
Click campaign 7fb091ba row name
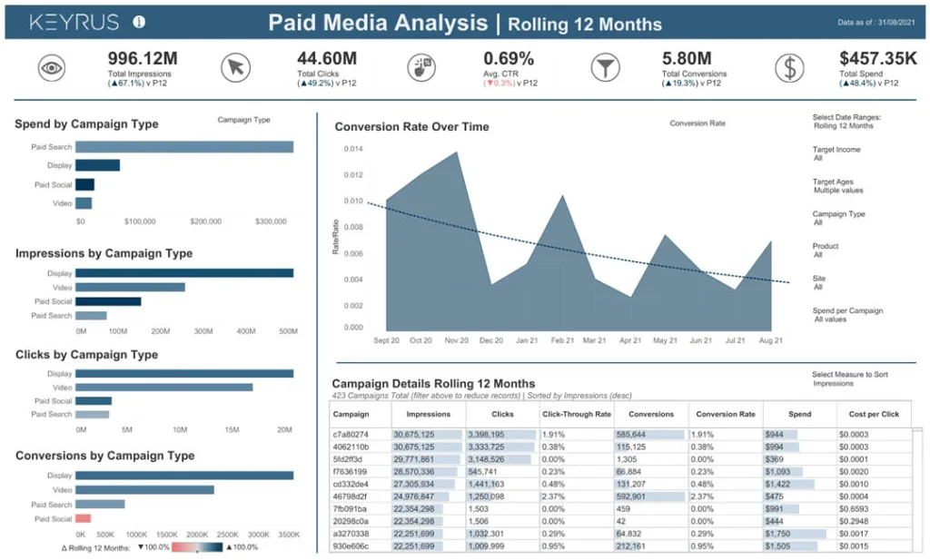350,509
